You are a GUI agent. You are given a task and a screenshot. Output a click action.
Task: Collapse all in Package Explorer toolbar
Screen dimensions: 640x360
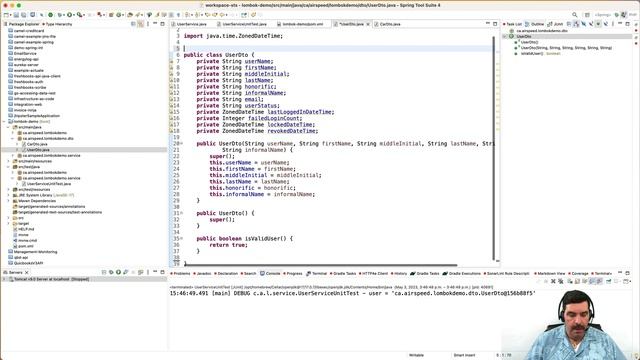(133, 24)
